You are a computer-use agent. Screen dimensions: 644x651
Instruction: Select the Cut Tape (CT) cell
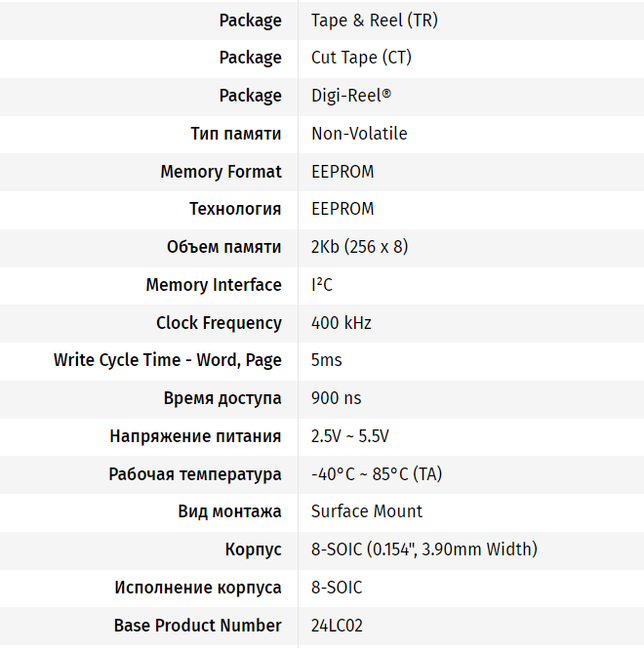(x=361, y=58)
